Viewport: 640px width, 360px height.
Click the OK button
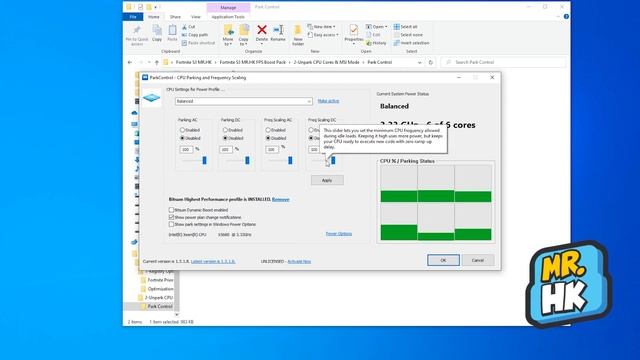(x=443, y=260)
